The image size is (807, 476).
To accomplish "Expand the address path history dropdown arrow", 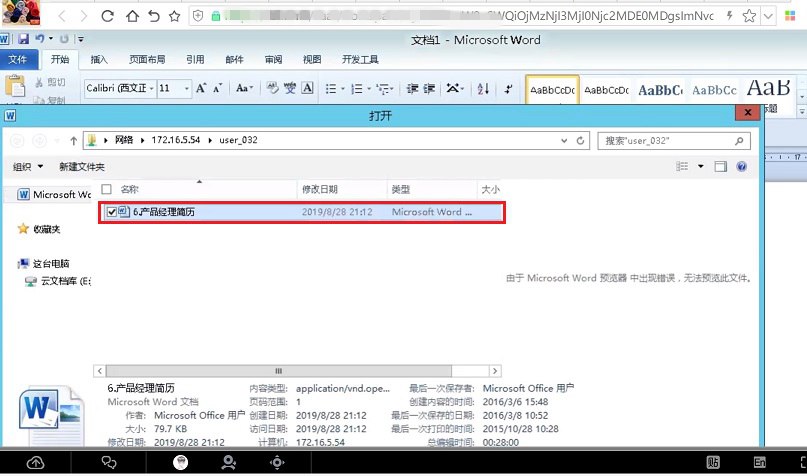I will (x=564, y=140).
